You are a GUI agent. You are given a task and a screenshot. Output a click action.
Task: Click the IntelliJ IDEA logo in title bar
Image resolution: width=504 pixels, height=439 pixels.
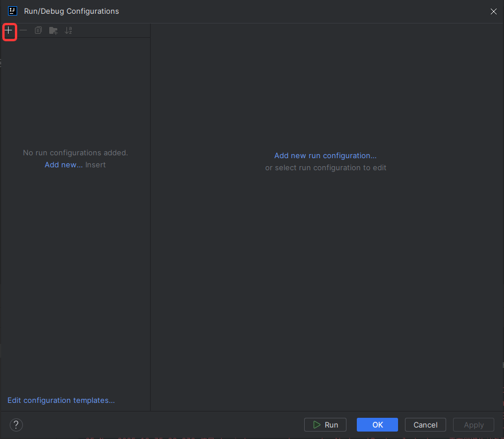(x=12, y=10)
